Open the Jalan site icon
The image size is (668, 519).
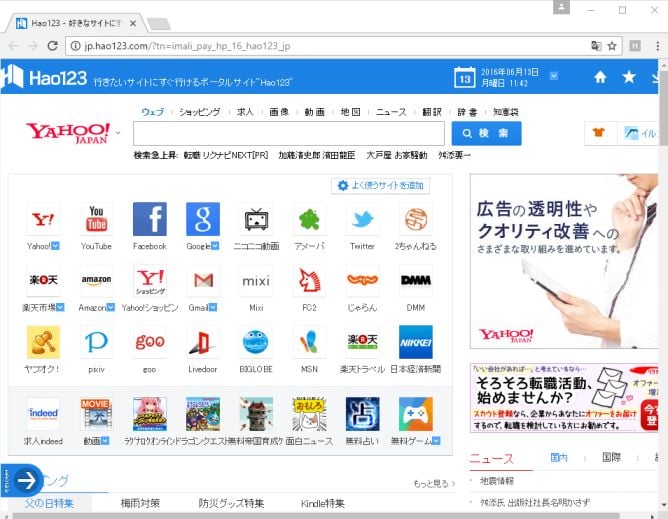363,280
